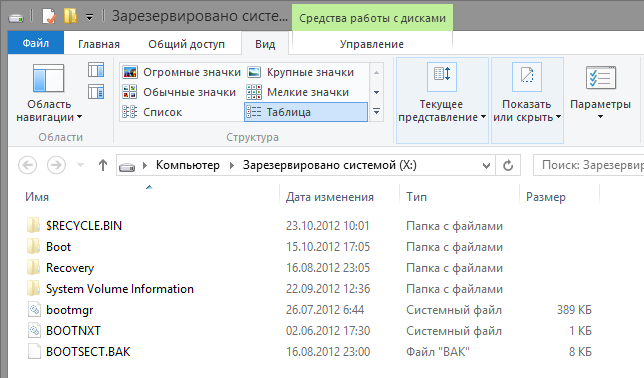Go up one level with Up arrow
This screenshot has height=378, width=644.
coord(103,165)
